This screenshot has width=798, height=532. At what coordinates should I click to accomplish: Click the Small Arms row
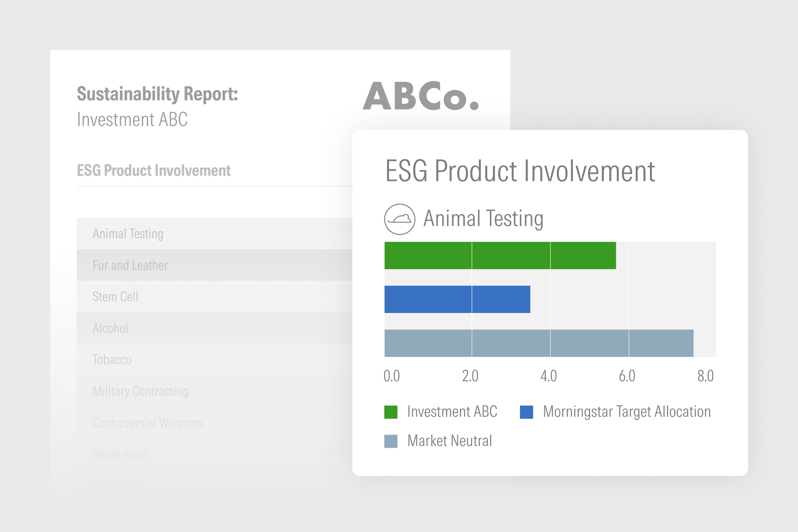[x=120, y=454]
